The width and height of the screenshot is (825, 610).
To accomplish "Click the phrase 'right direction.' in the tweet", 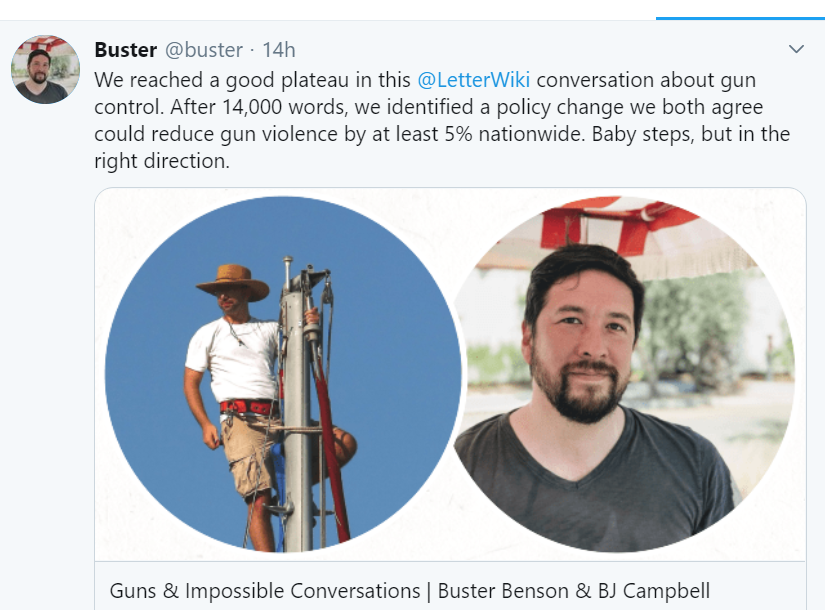I will 162,161.
